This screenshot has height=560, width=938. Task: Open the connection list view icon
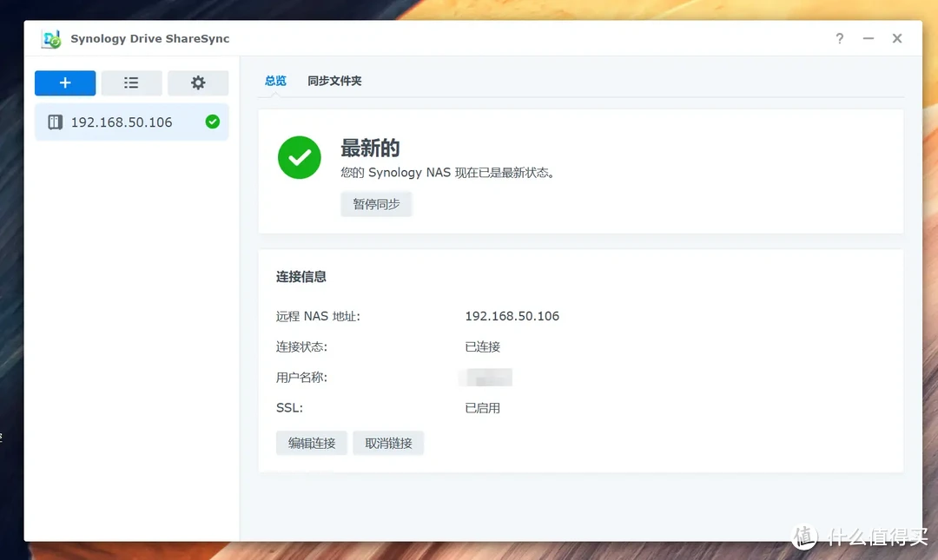pos(131,82)
